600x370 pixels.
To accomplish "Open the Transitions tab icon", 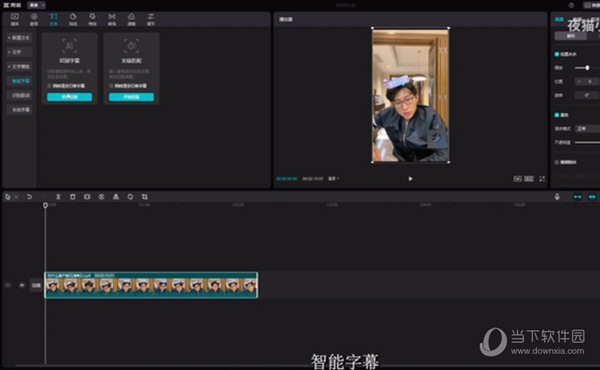I will point(112,16).
